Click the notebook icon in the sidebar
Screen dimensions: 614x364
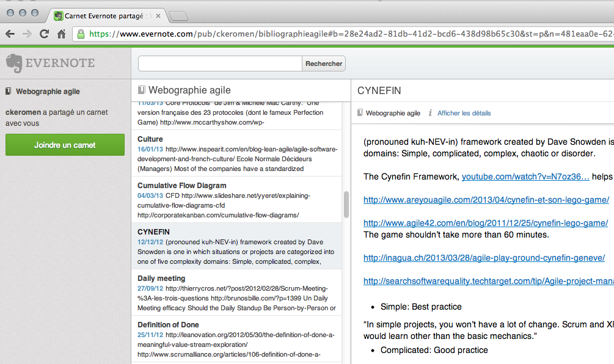click(x=8, y=92)
